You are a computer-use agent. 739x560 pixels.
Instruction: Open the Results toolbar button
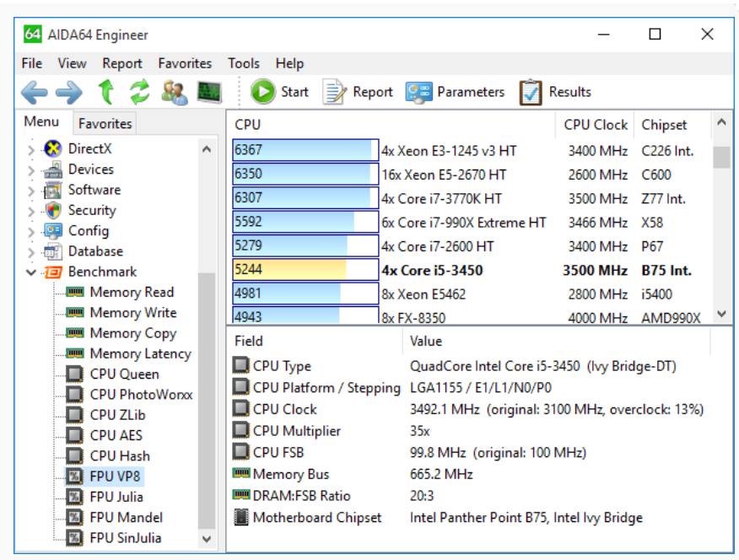coord(555,92)
